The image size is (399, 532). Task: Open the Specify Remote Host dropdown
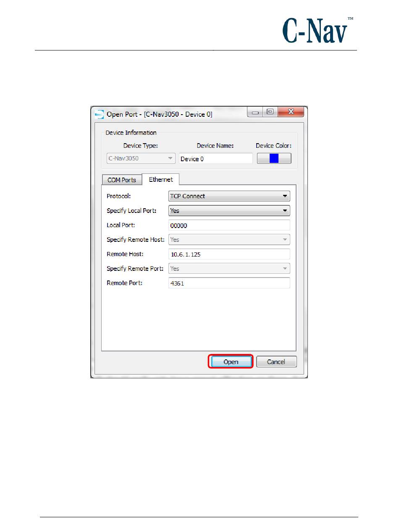coord(229,240)
